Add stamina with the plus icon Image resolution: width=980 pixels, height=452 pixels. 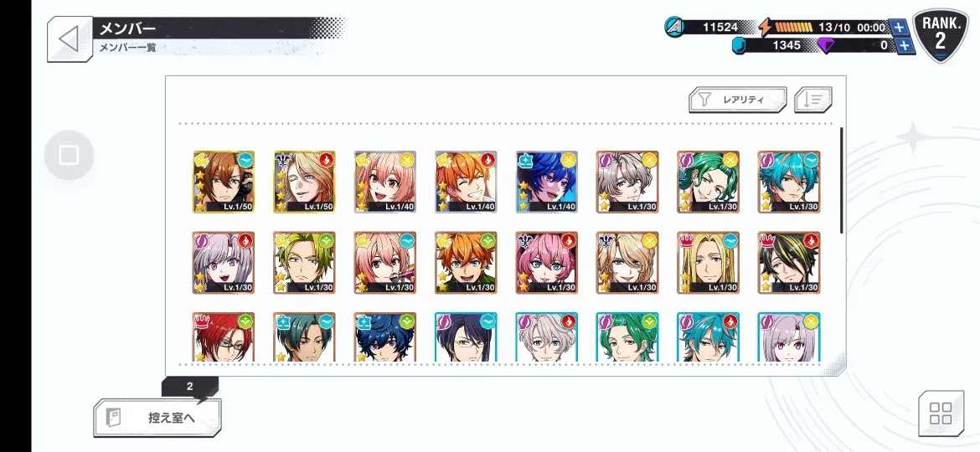pyautogui.click(x=898, y=27)
